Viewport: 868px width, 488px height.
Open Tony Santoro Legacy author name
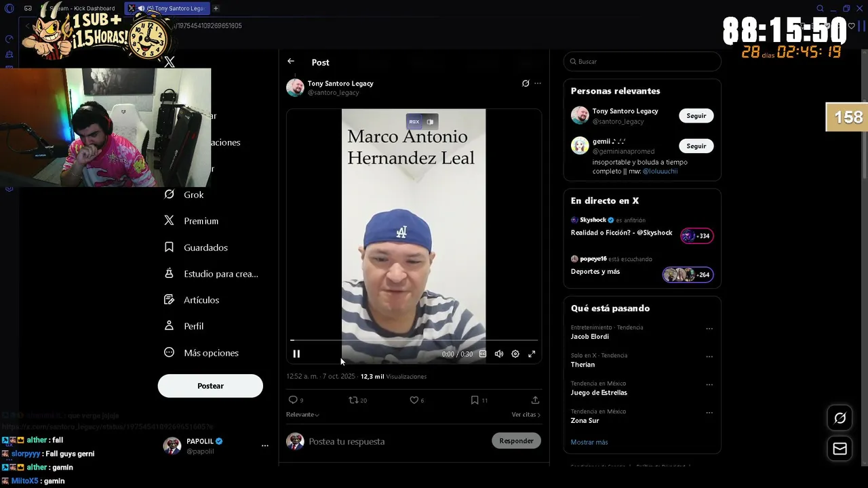(x=340, y=83)
